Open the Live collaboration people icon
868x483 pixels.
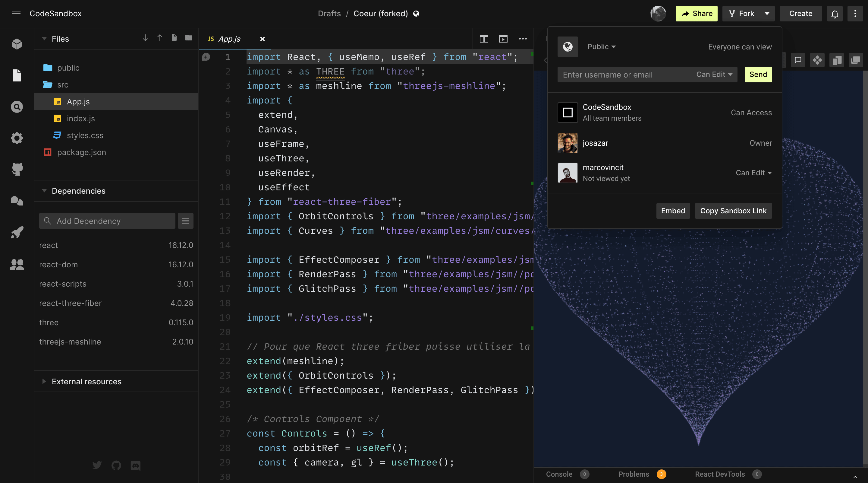(x=17, y=265)
